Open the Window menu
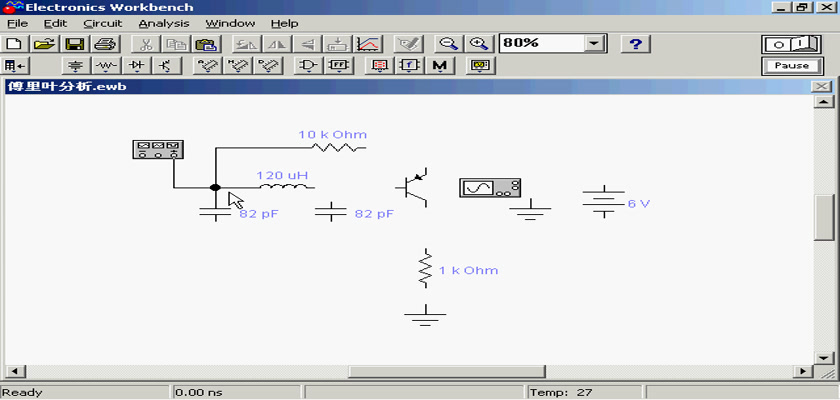 click(230, 24)
